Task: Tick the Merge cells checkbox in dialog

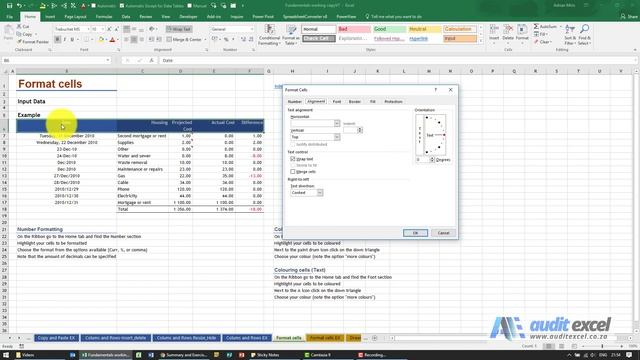Action: [x=293, y=172]
